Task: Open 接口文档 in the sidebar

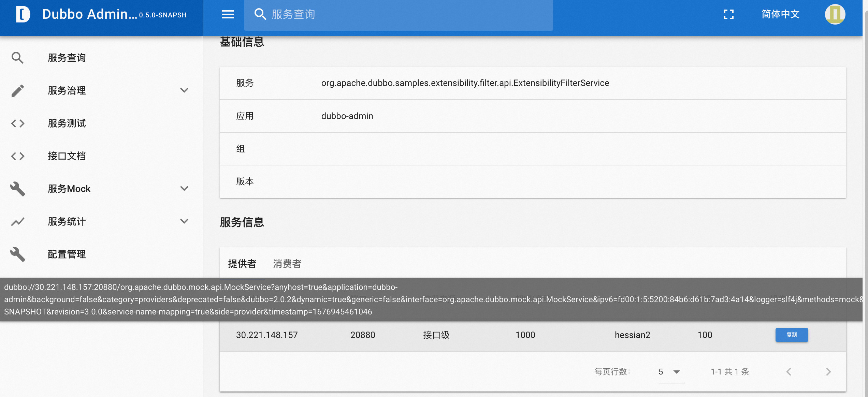Action: coord(67,156)
